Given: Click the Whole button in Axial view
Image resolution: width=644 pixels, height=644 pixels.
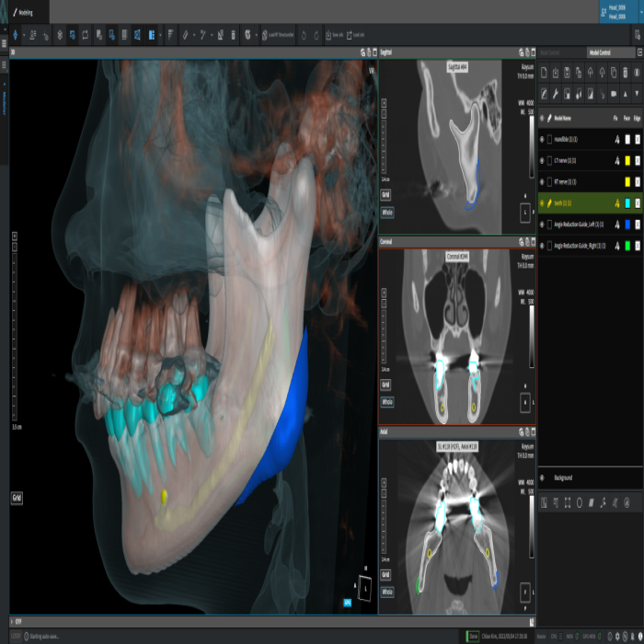Looking at the screenshot, I should point(387,592).
